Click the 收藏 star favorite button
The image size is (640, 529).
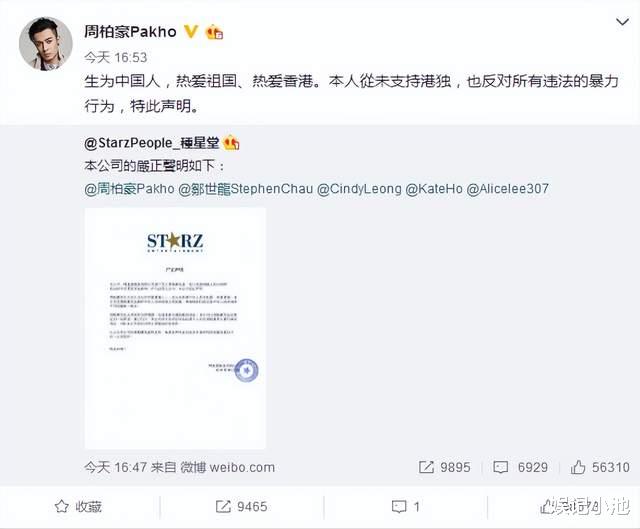[78, 507]
